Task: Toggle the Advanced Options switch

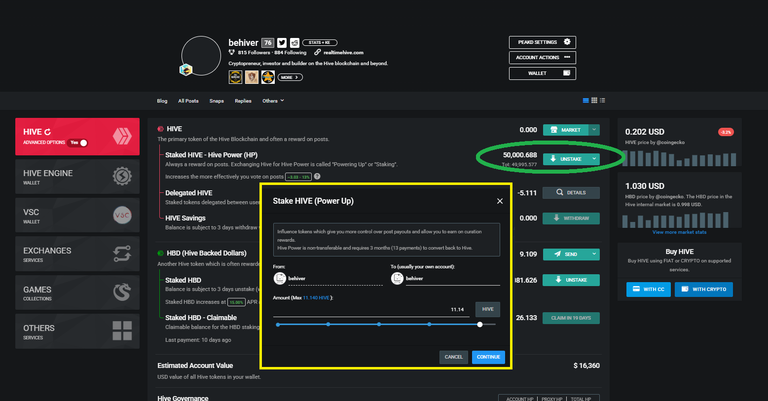Action: tap(78, 142)
